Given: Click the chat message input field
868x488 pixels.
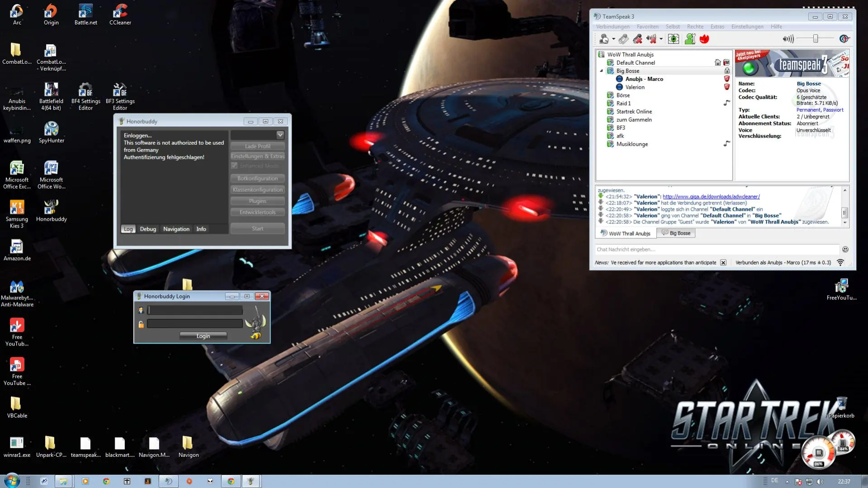Looking at the screenshot, I should [x=716, y=249].
